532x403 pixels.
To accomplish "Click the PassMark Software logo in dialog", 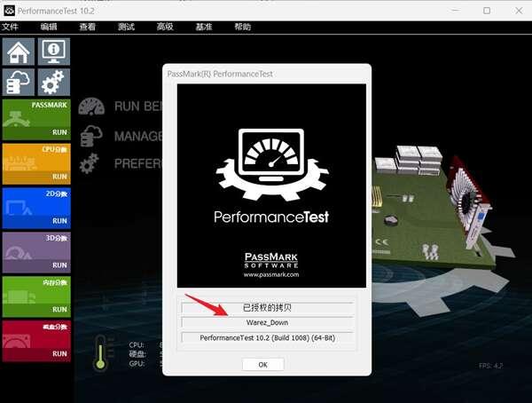I will (271, 260).
